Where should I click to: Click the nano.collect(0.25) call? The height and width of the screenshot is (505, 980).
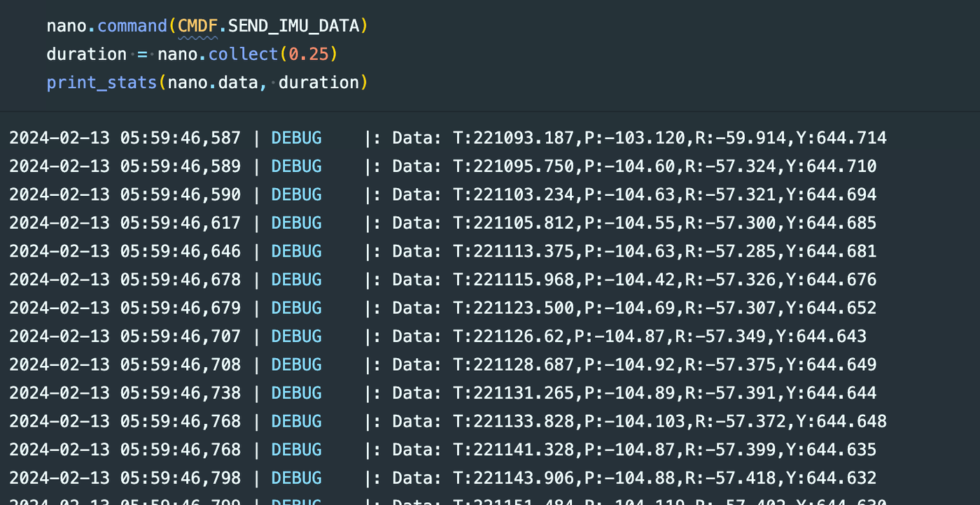(x=248, y=54)
